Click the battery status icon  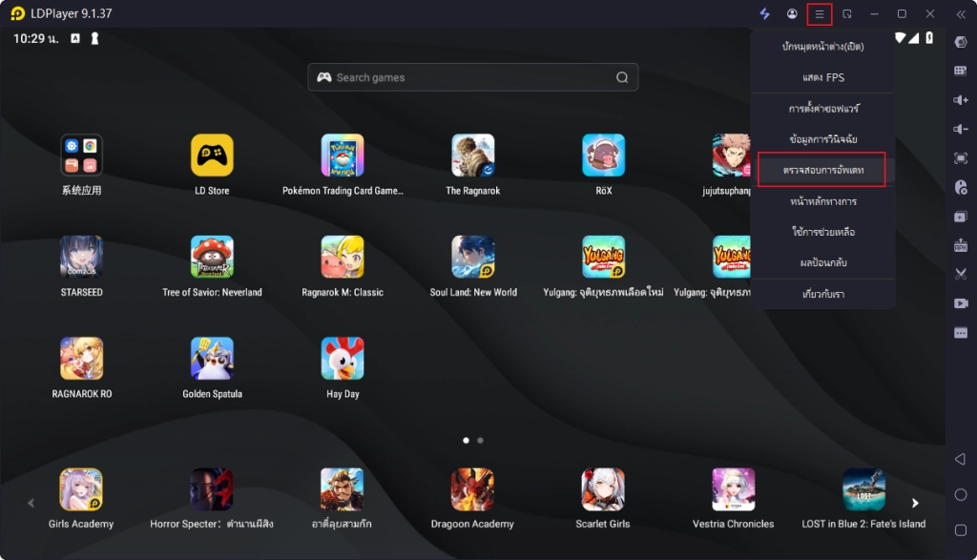929,38
